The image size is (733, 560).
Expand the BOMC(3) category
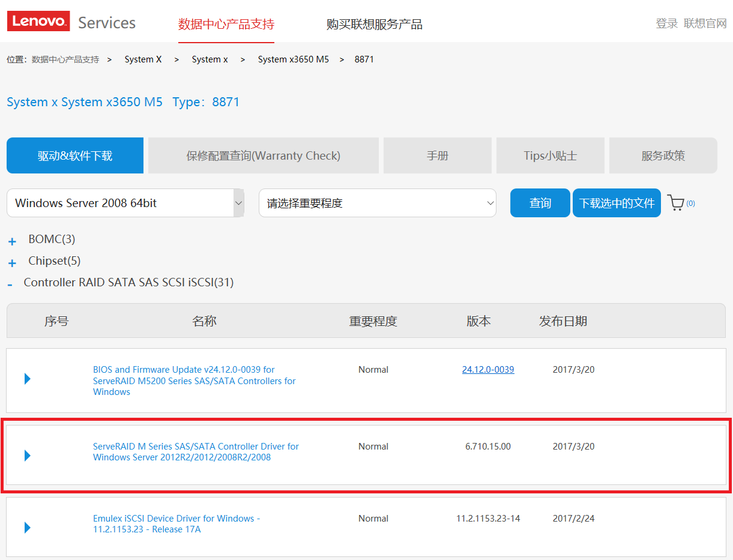click(x=12, y=242)
